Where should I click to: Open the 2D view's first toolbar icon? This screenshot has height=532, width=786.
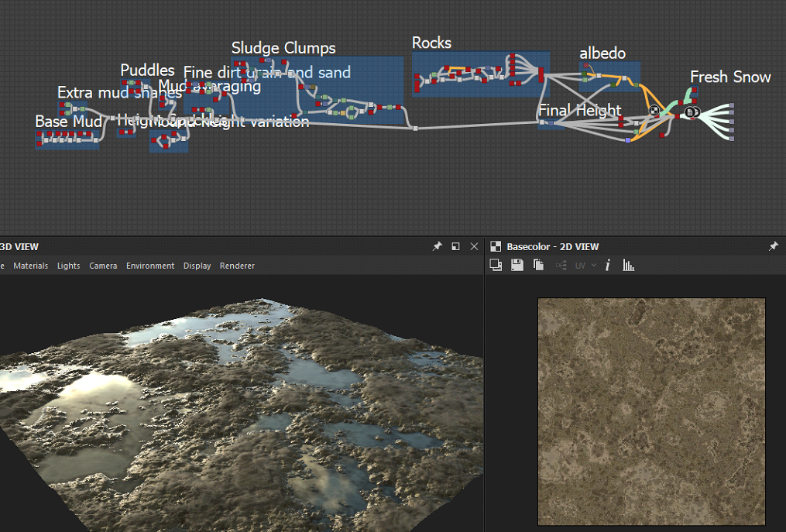[x=496, y=266]
